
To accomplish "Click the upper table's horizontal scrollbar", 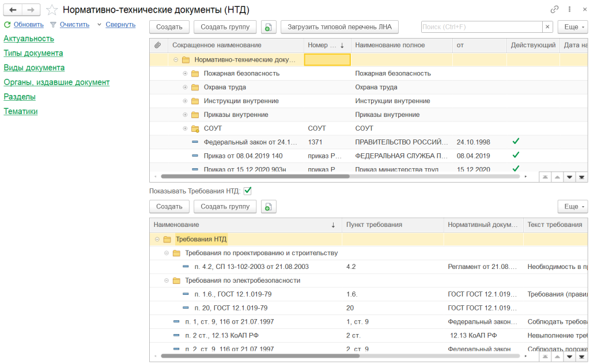I will 255,176.
